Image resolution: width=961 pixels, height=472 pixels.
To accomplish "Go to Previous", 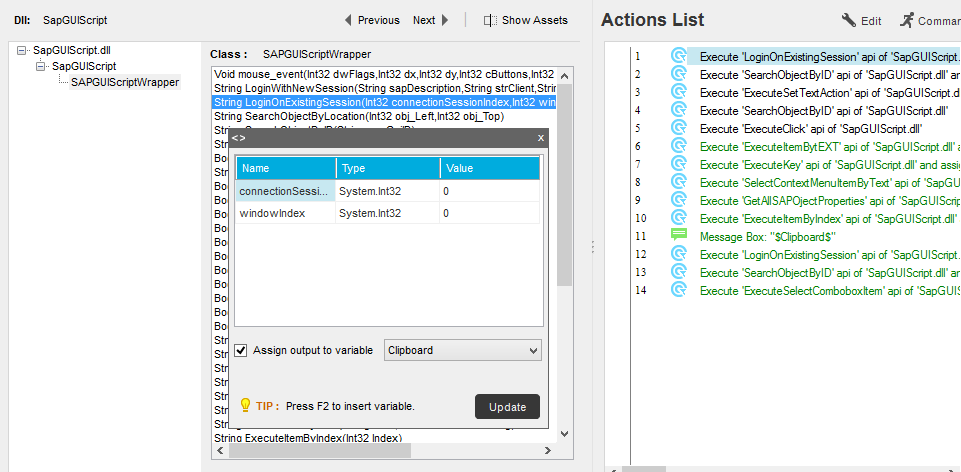I will [x=371, y=20].
